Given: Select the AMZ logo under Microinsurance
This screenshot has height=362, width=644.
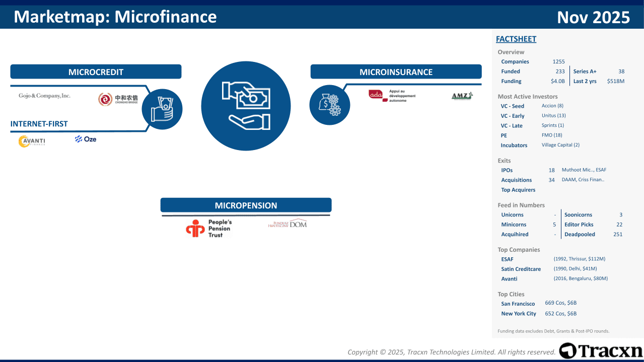Looking at the screenshot, I should tap(462, 96).
